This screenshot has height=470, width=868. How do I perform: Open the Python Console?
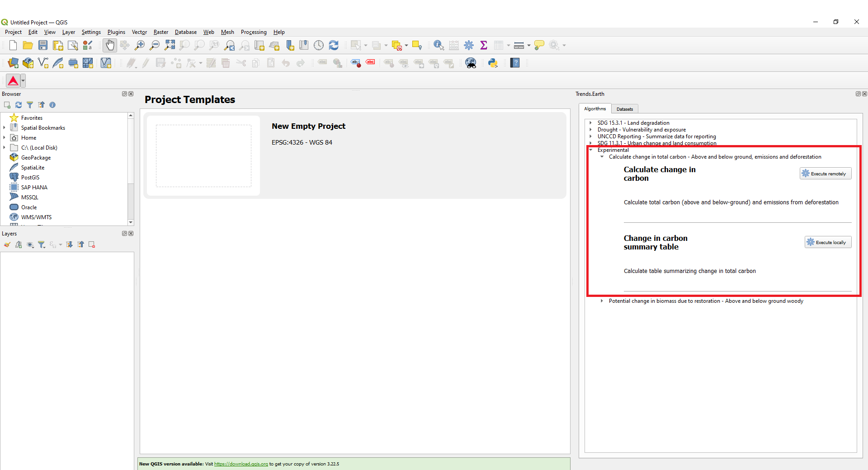(493, 63)
